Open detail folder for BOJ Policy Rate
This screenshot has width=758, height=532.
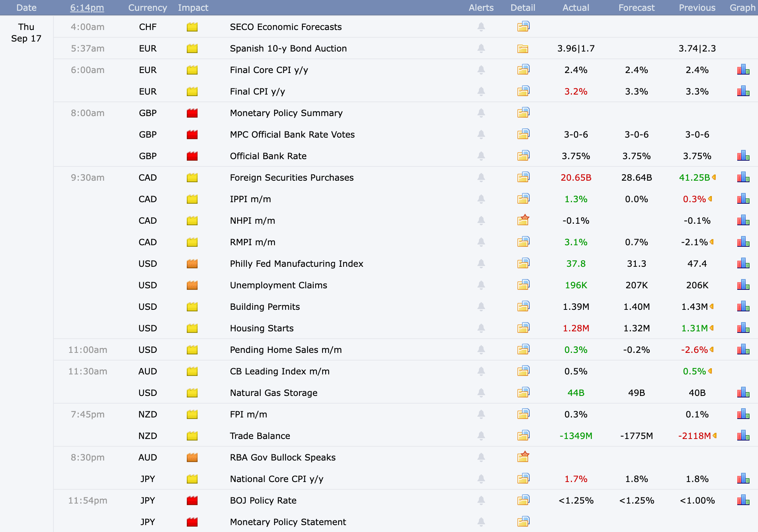(523, 500)
